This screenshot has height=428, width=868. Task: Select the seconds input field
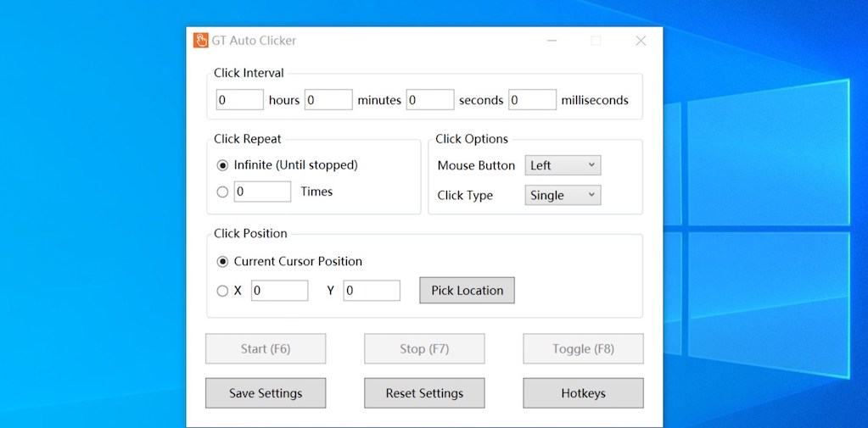pos(430,100)
